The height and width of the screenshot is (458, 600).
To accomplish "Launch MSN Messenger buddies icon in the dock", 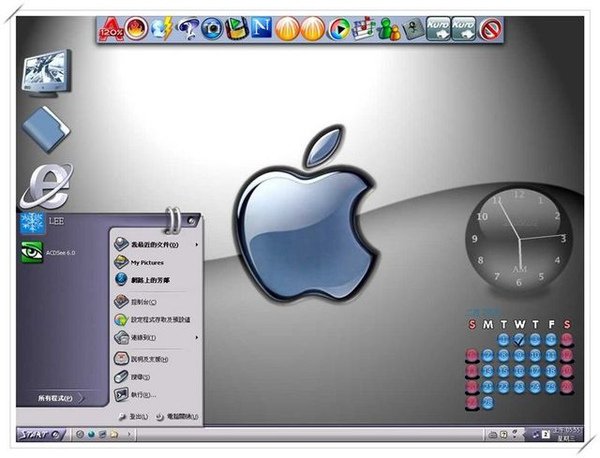I will pyautogui.click(x=389, y=29).
